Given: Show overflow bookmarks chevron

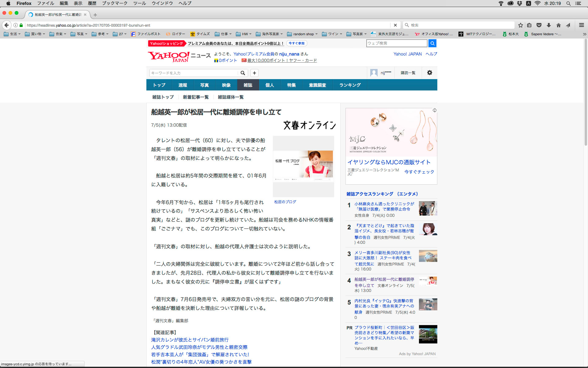Looking at the screenshot, I should click(584, 34).
